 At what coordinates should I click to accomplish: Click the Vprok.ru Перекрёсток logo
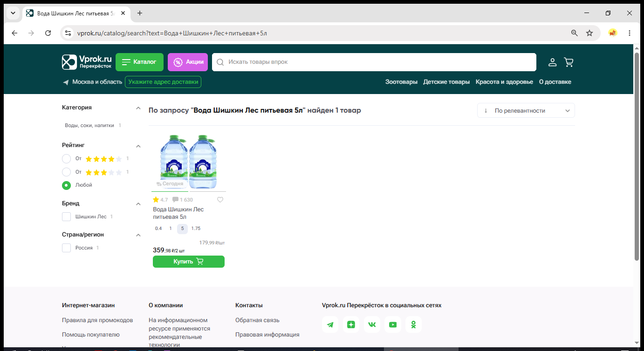coord(87,62)
